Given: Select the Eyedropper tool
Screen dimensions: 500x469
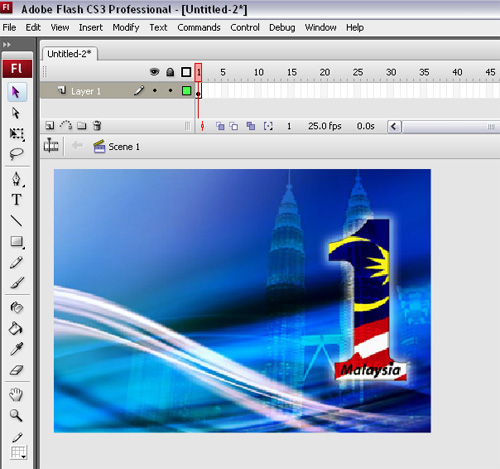Looking at the screenshot, I should [16, 349].
